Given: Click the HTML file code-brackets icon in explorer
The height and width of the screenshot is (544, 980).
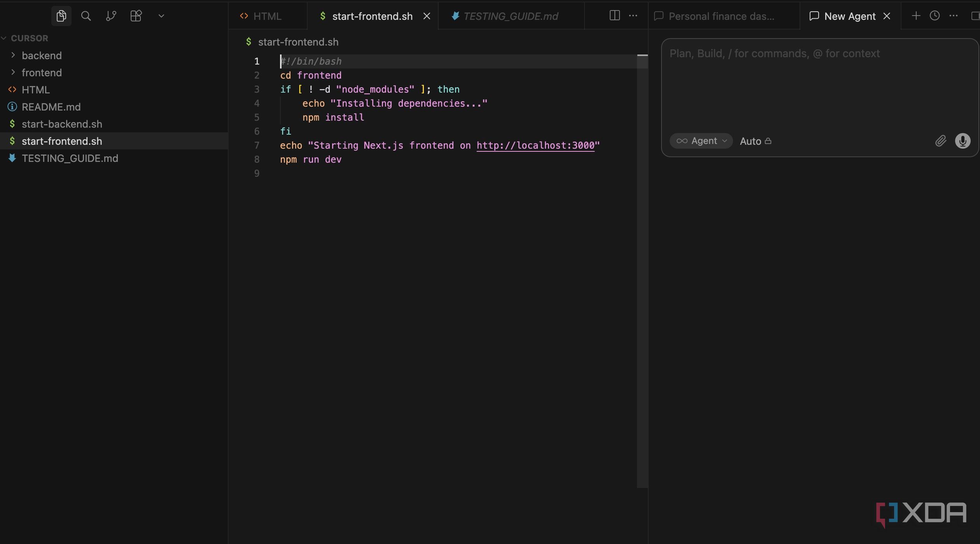Looking at the screenshot, I should tap(12, 89).
